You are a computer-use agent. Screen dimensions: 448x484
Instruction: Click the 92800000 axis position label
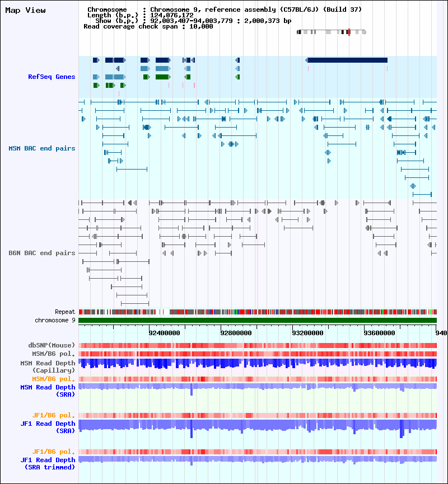click(236, 333)
